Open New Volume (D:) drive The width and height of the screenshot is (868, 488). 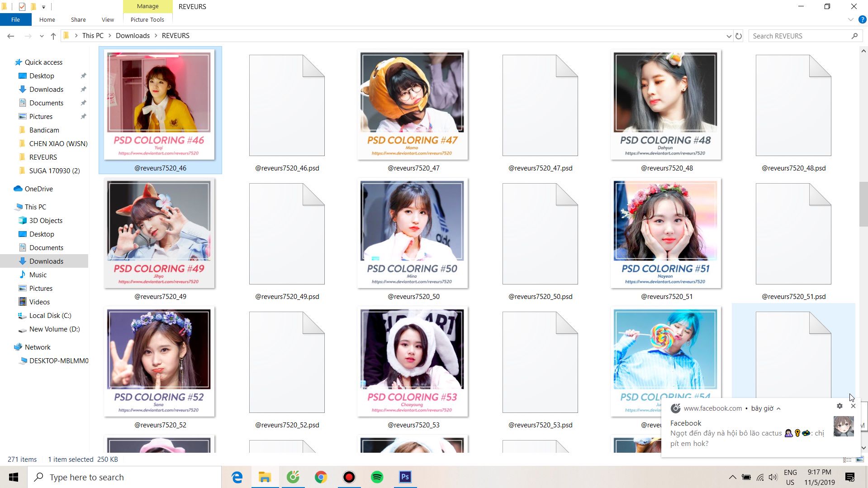click(54, 329)
